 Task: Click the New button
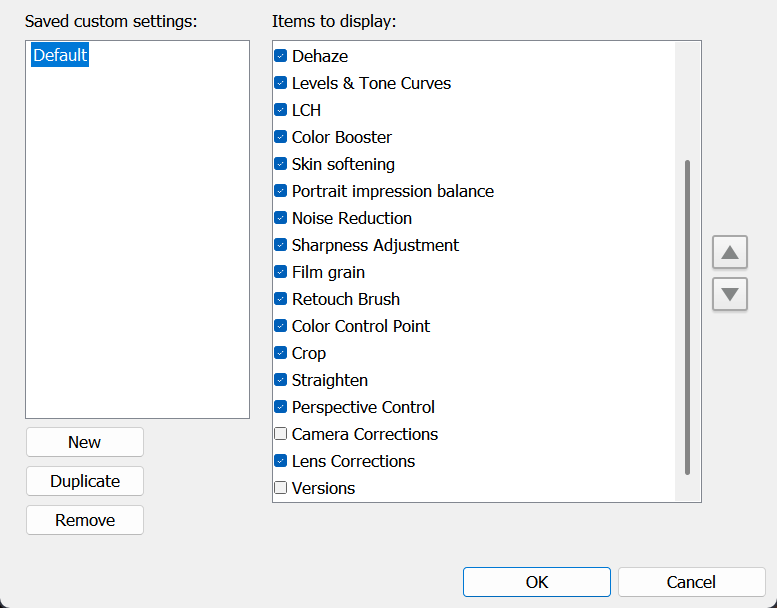[85, 442]
